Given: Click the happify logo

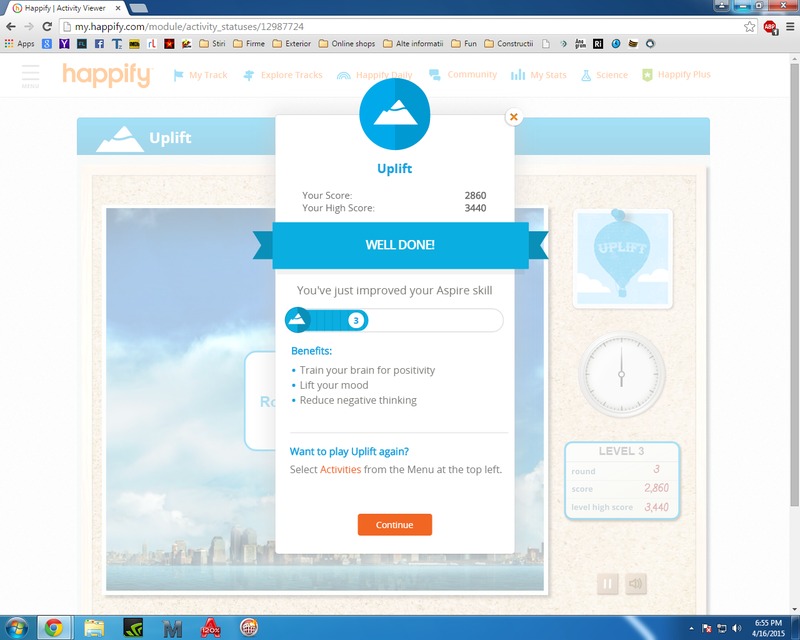Looking at the screenshot, I should pos(107,75).
